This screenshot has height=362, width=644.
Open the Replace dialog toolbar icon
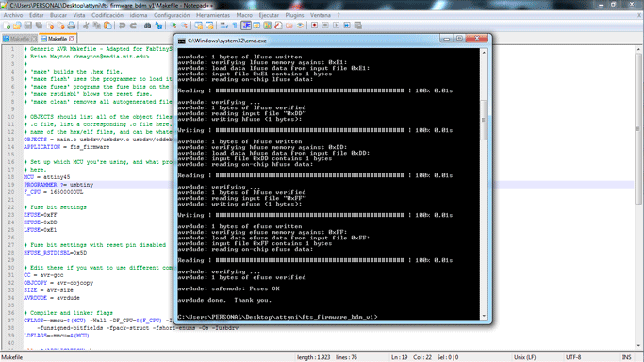[x=158, y=25]
